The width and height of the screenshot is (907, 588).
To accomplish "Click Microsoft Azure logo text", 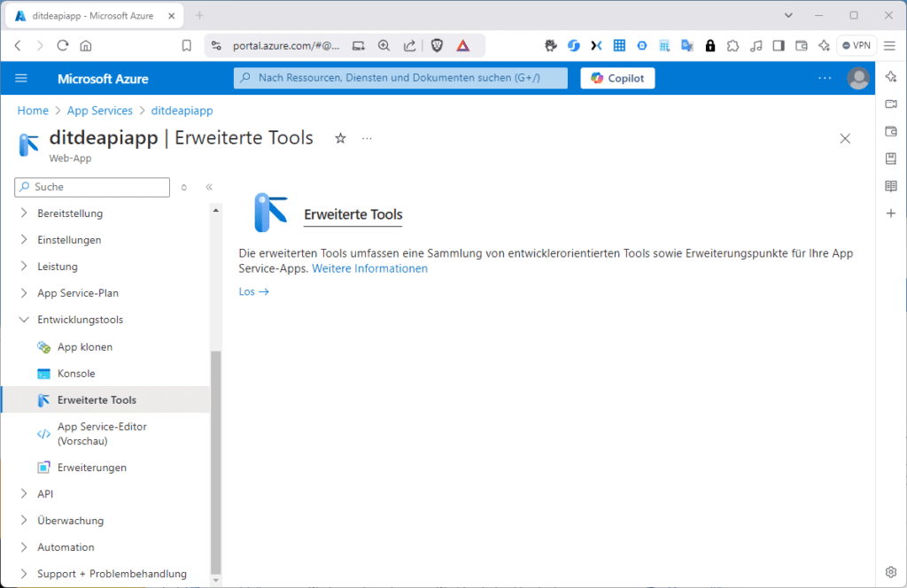I will tap(103, 79).
